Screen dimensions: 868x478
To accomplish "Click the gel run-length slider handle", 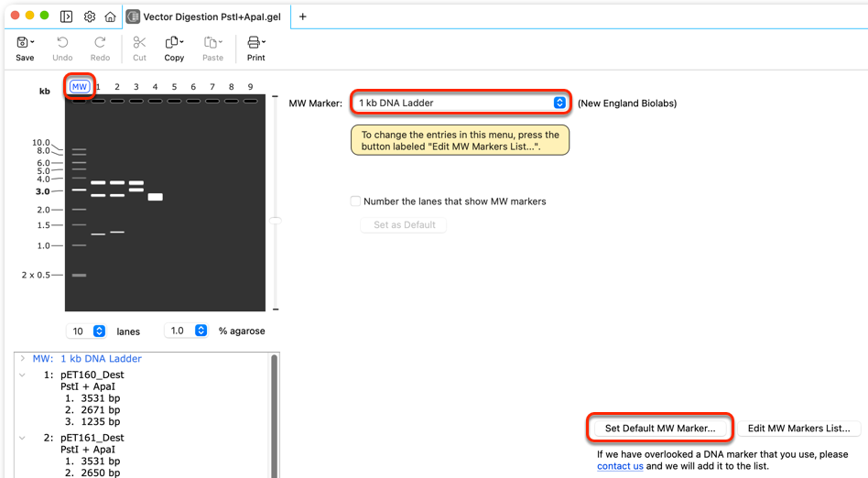I will [275, 221].
